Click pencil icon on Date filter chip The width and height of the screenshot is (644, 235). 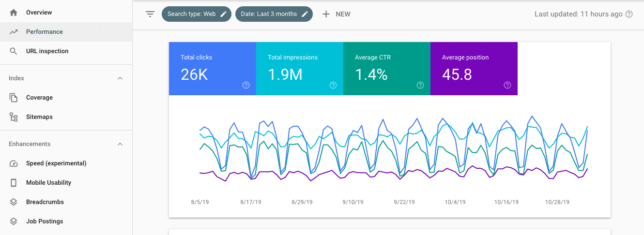coord(305,14)
